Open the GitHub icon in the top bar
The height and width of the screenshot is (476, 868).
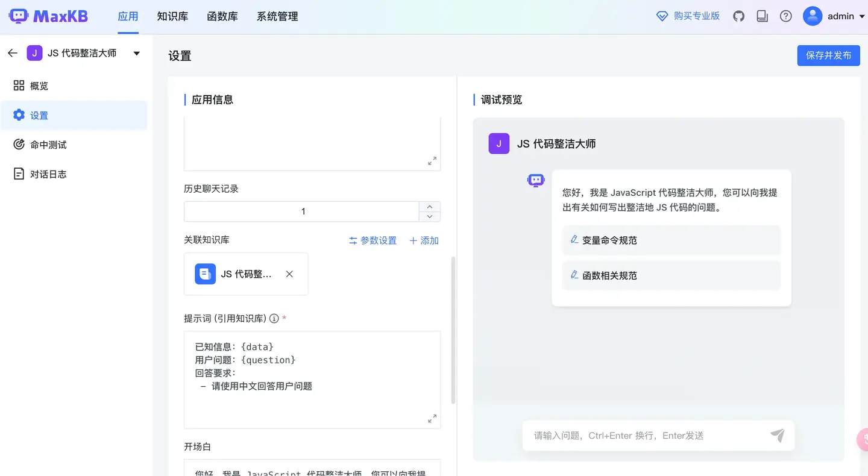click(x=738, y=16)
